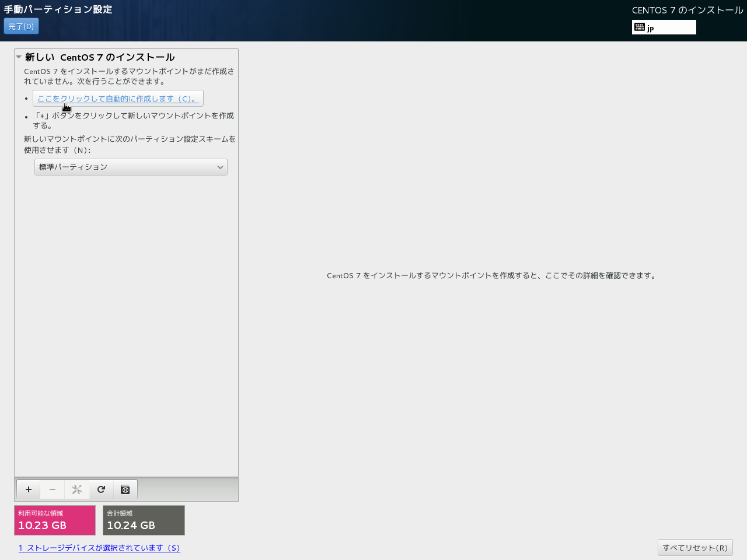Click the keyboard layout icon
747x560 pixels.
coord(640,27)
